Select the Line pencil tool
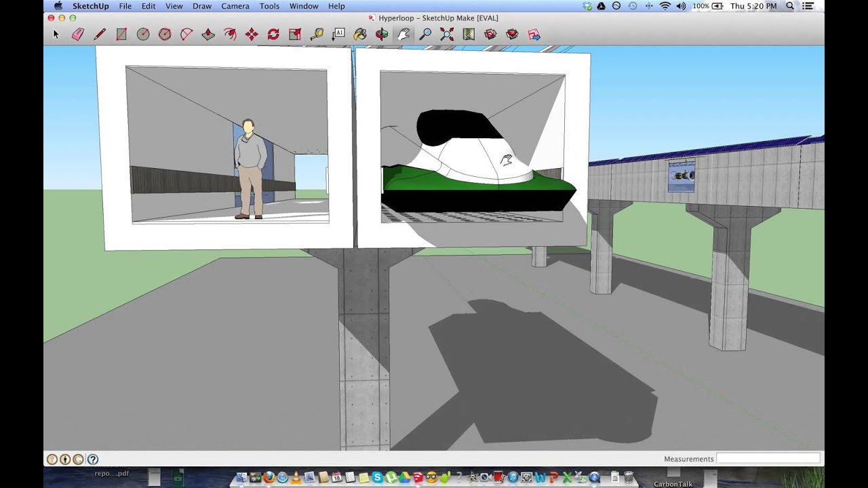This screenshot has height=488, width=868. [100, 34]
